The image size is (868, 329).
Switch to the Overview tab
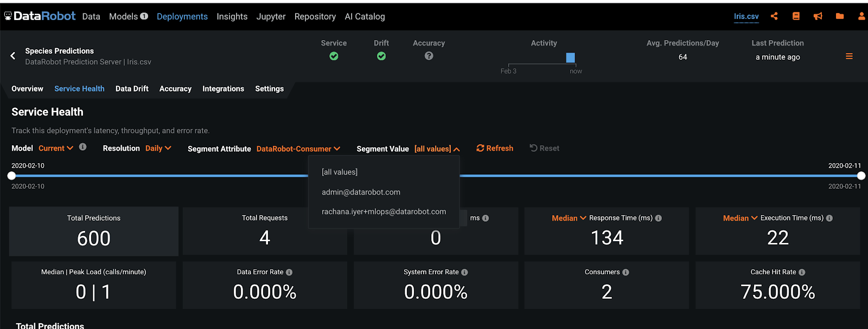click(x=27, y=88)
